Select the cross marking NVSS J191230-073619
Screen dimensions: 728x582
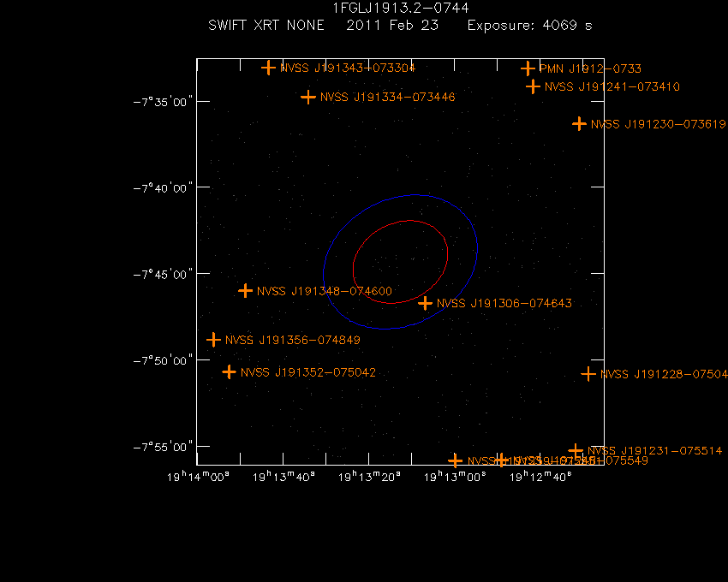[579, 124]
